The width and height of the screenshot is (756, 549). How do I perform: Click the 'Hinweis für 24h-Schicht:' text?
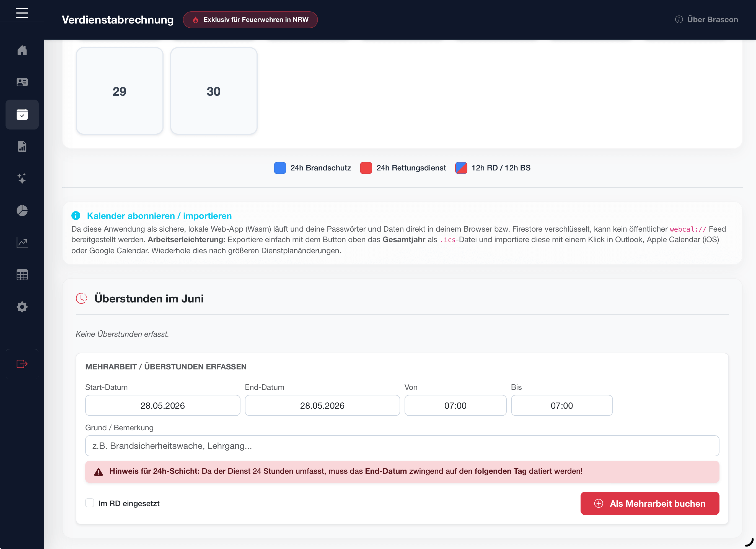click(x=154, y=471)
